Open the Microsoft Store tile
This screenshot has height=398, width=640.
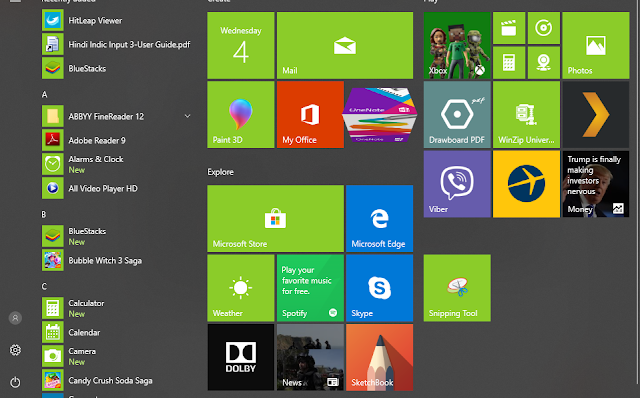coord(276,218)
